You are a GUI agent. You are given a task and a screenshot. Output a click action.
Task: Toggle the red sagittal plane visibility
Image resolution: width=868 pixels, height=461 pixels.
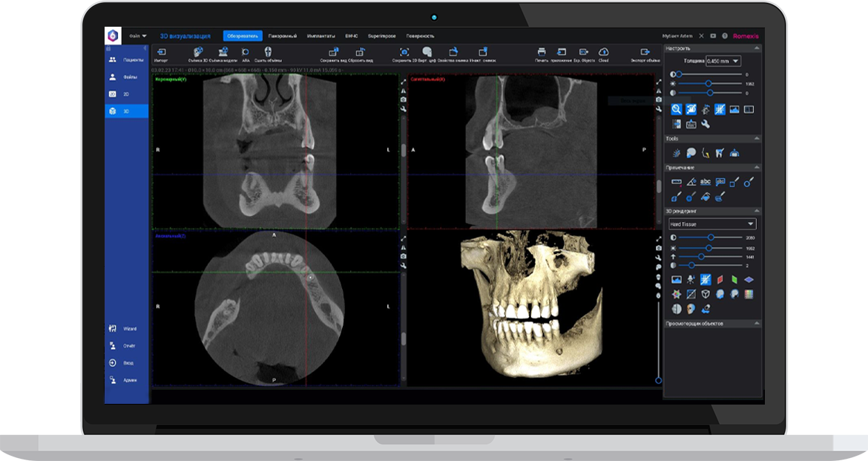click(720, 280)
